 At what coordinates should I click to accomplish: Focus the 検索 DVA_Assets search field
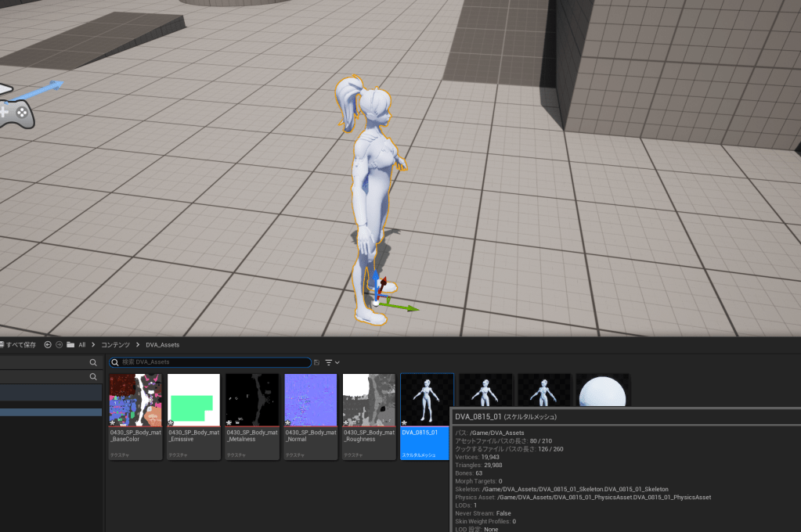tap(210, 362)
